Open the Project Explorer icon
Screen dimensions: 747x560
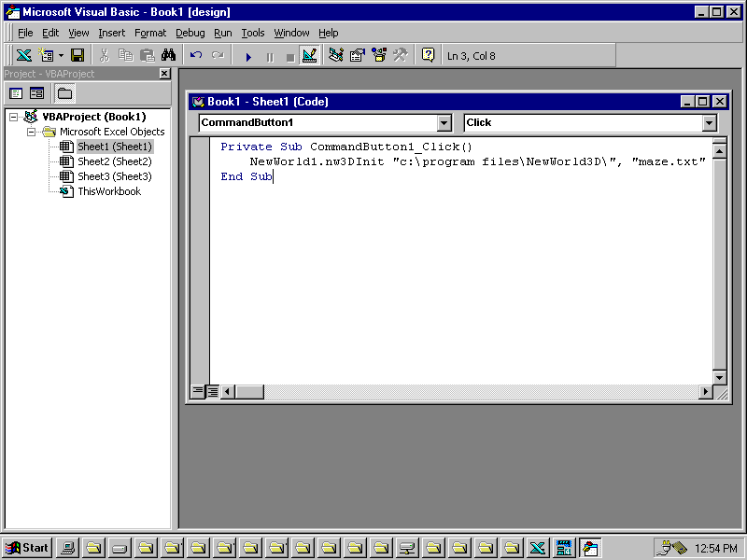click(336, 56)
